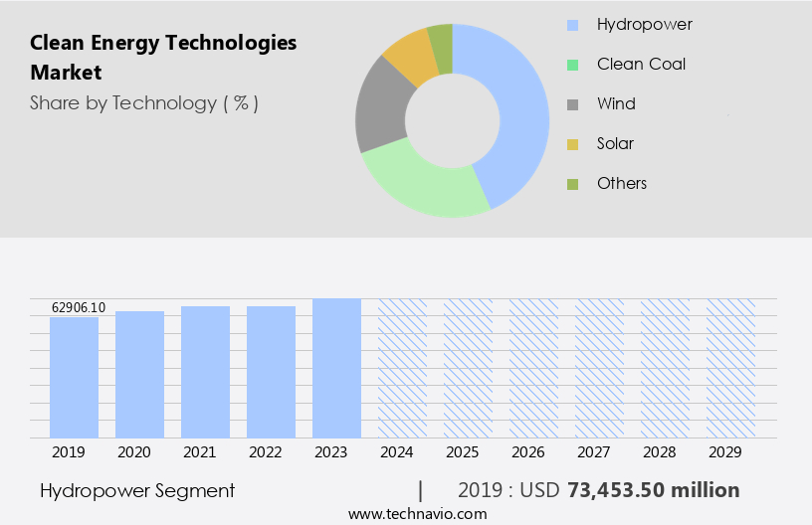Click the hatched 2027 forecast bar
812x525 pixels.
tap(600, 368)
